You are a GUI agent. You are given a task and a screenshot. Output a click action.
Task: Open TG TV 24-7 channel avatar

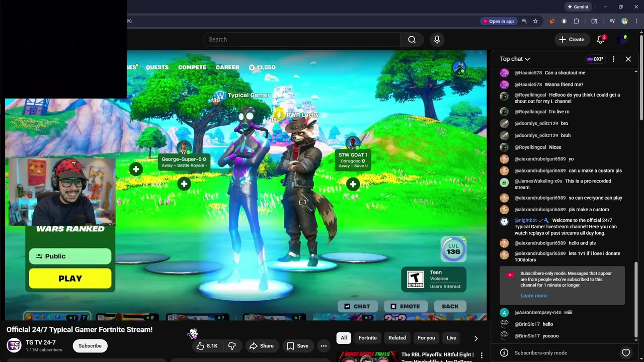[14, 346]
